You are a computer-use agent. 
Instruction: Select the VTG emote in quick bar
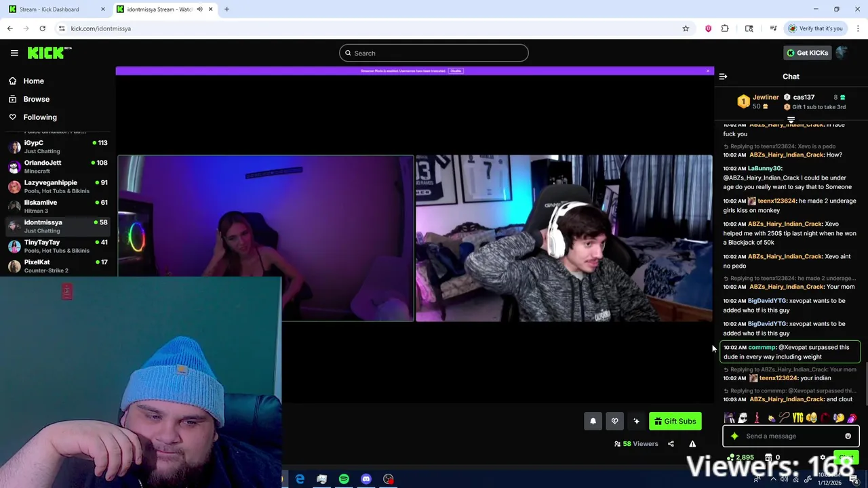[797, 418]
